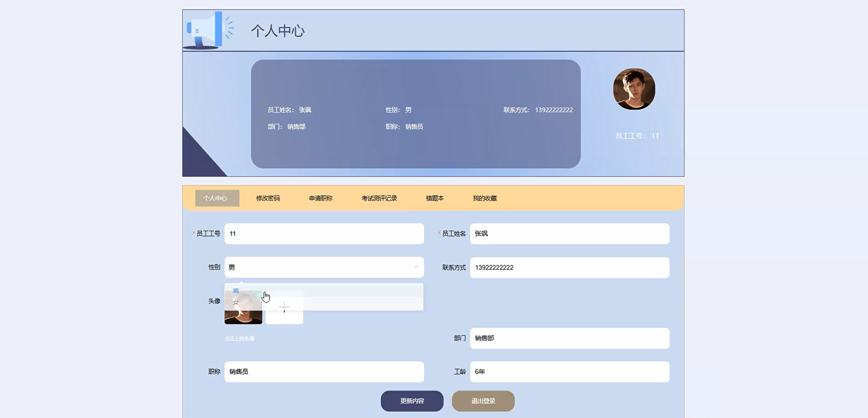Click the 联系方式 phone number field
This screenshot has height=418, width=868.
click(569, 267)
